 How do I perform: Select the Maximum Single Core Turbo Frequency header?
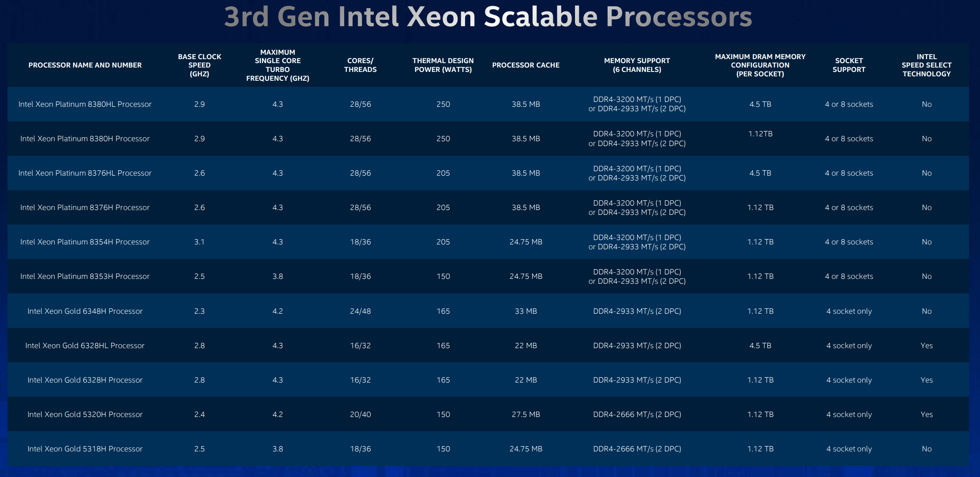(x=278, y=65)
